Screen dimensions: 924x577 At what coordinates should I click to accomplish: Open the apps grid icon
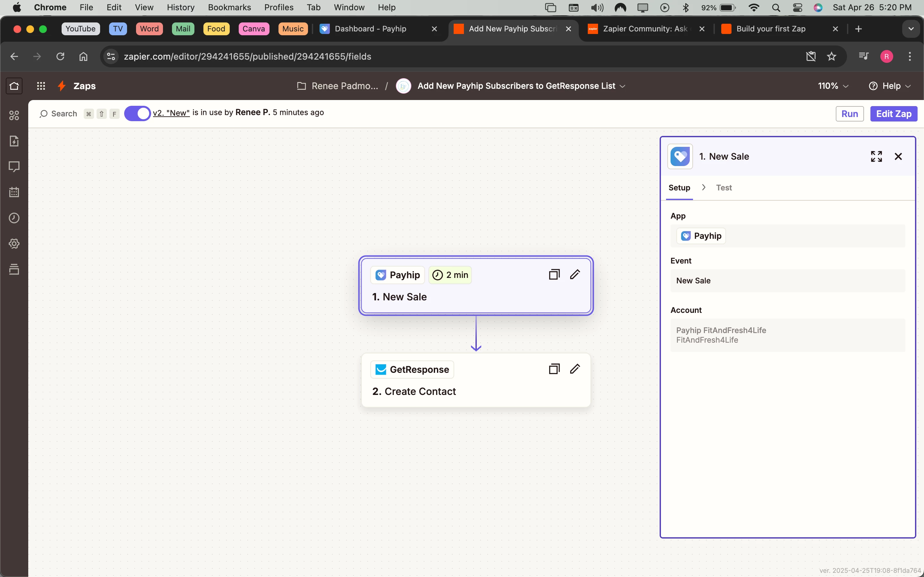pos(41,86)
